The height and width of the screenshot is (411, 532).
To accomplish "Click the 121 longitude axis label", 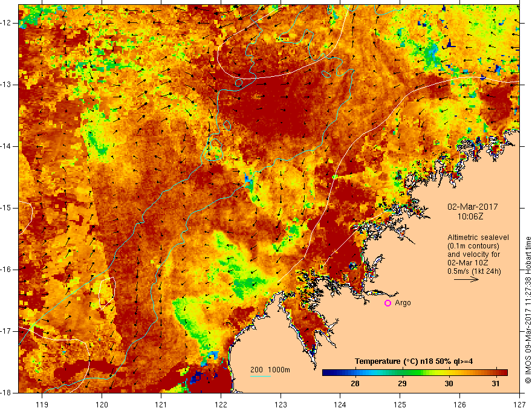I will pos(161,404).
